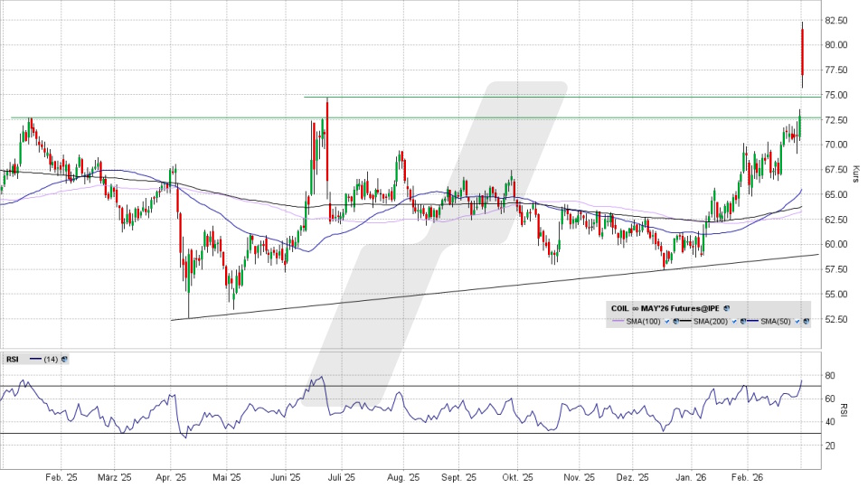Click the 77.50 price axis value
868x488 pixels.
point(835,70)
